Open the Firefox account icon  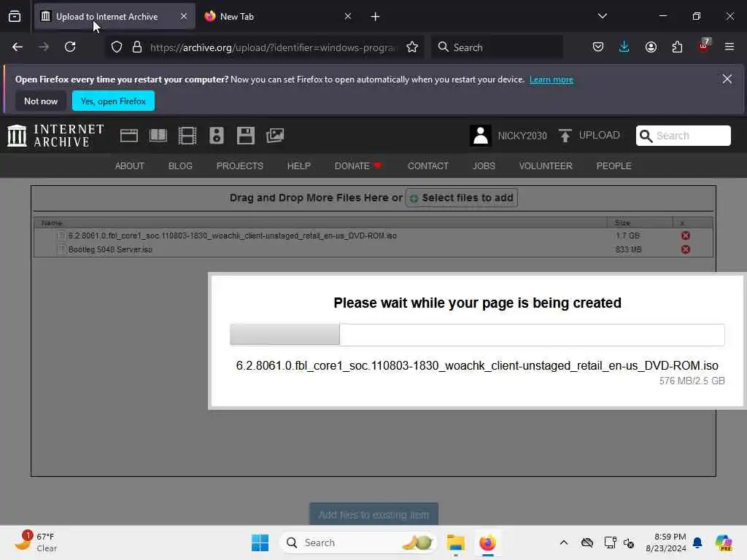click(x=651, y=47)
